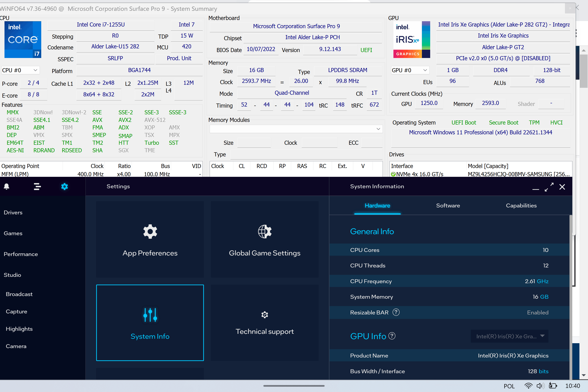Click the POL language indicator in the taskbar
The image size is (588, 392).
click(x=509, y=386)
